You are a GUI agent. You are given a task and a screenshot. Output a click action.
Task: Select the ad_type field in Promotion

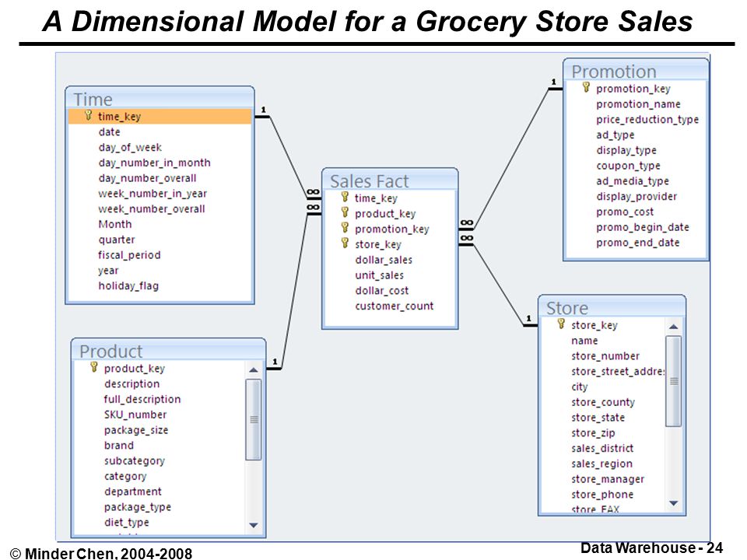click(x=615, y=135)
